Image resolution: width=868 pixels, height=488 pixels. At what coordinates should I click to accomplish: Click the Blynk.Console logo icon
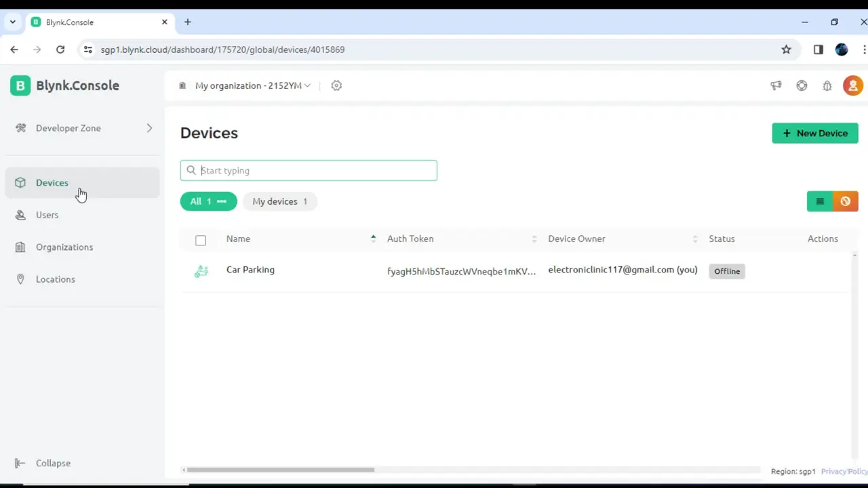[20, 85]
